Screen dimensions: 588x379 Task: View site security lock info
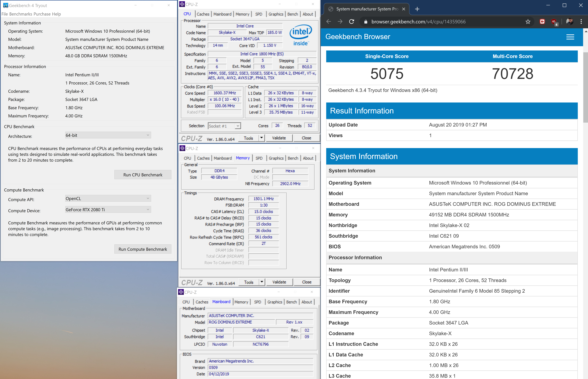tap(366, 22)
